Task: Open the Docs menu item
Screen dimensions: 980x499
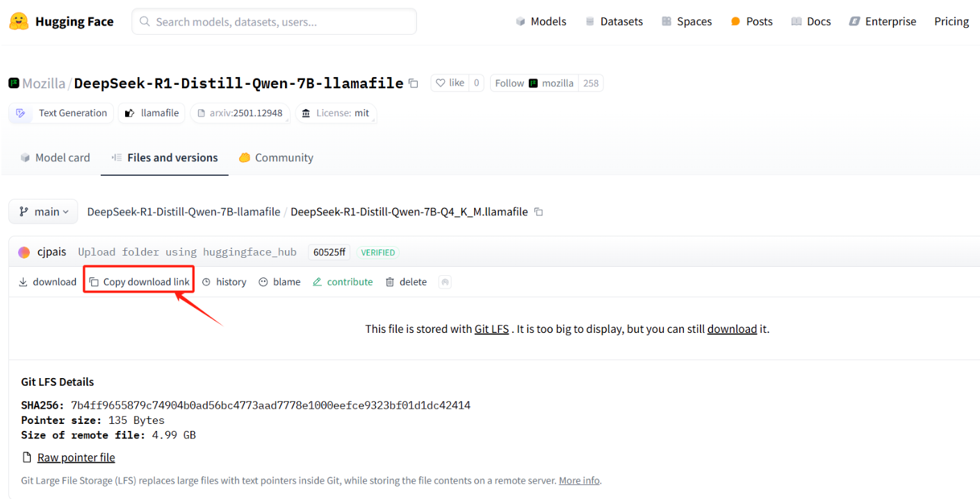Action: point(811,22)
